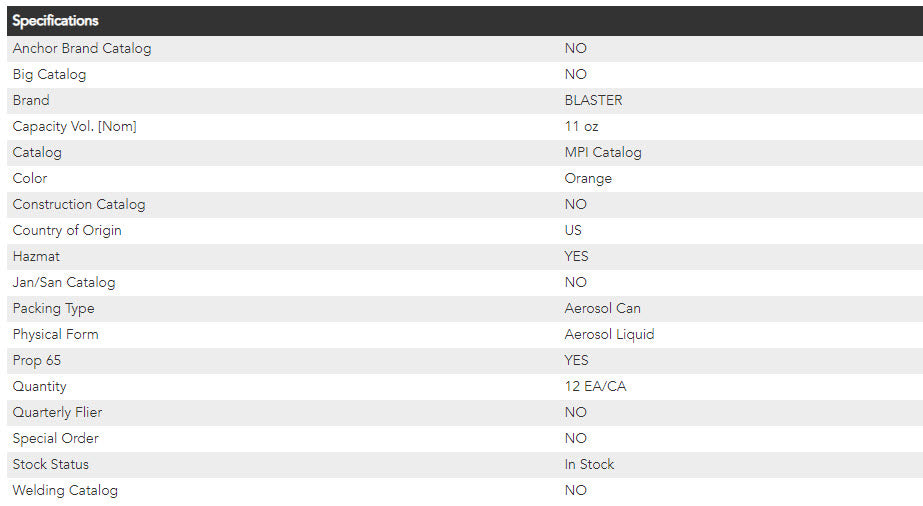Viewport: 923px width, 506px height.
Task: Click the Capacity Vol. [Nom] label
Action: click(x=74, y=126)
